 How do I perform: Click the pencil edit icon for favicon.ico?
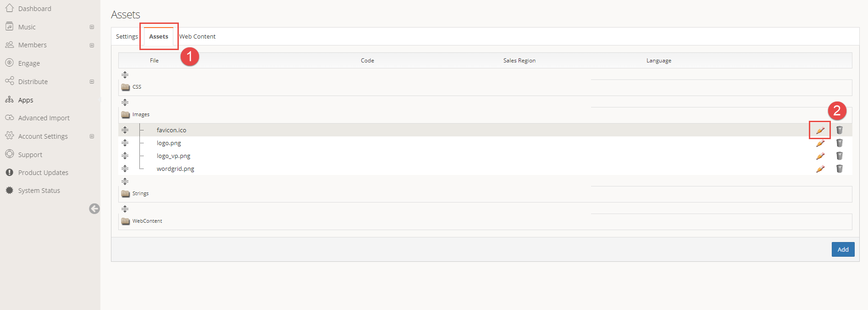click(820, 130)
